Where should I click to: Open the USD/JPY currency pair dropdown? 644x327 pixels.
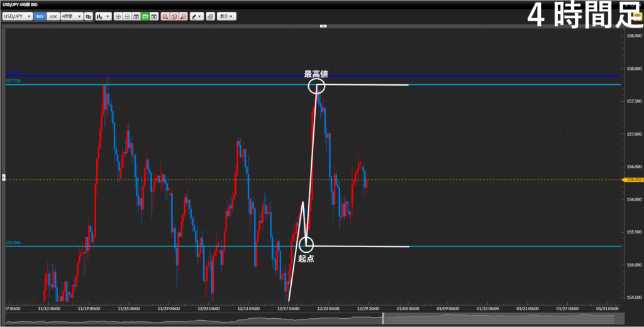point(18,16)
